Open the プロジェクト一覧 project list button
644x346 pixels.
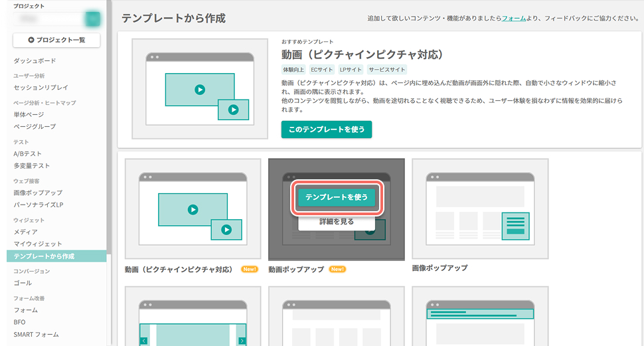point(56,41)
